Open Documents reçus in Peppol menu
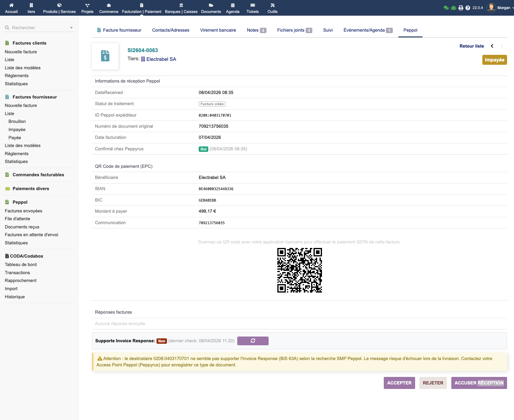Image resolution: width=514 pixels, height=420 pixels. 22,227
